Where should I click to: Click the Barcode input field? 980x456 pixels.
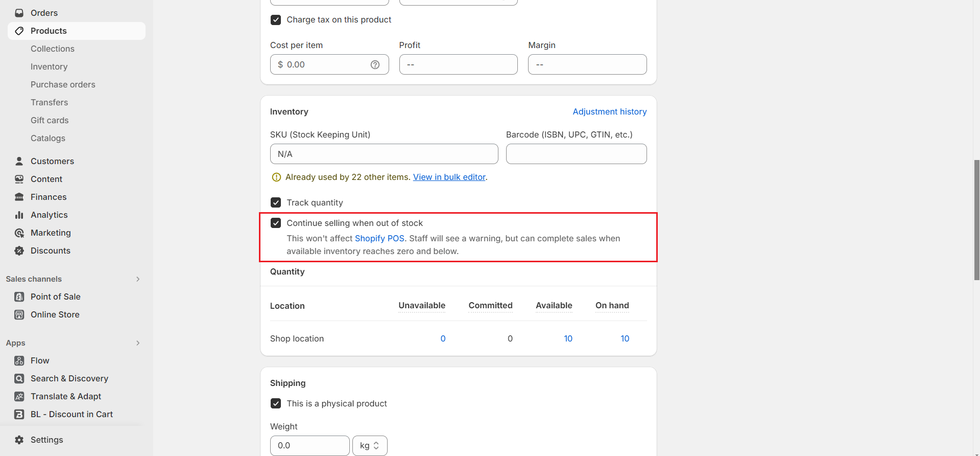pyautogui.click(x=576, y=154)
